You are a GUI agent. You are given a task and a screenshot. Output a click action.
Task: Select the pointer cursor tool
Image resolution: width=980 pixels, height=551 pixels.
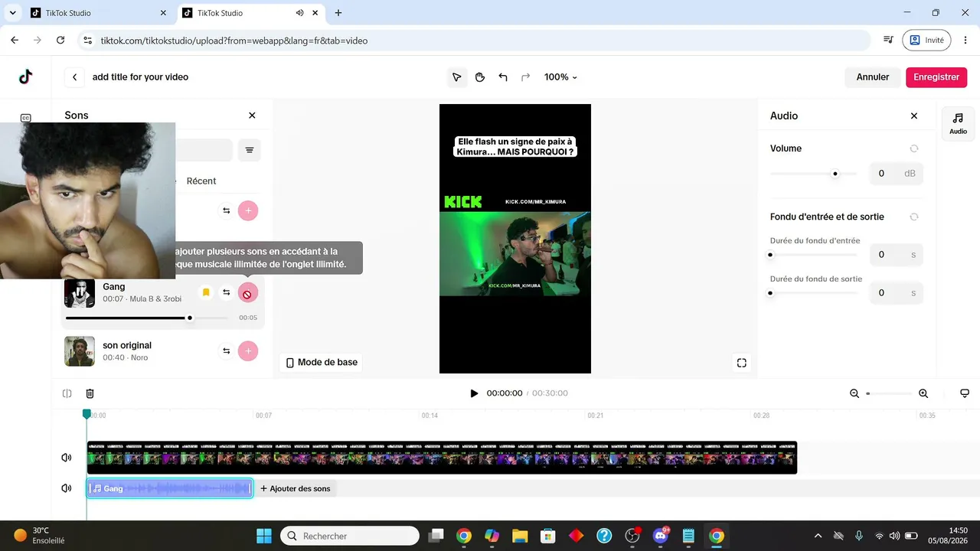pyautogui.click(x=457, y=77)
